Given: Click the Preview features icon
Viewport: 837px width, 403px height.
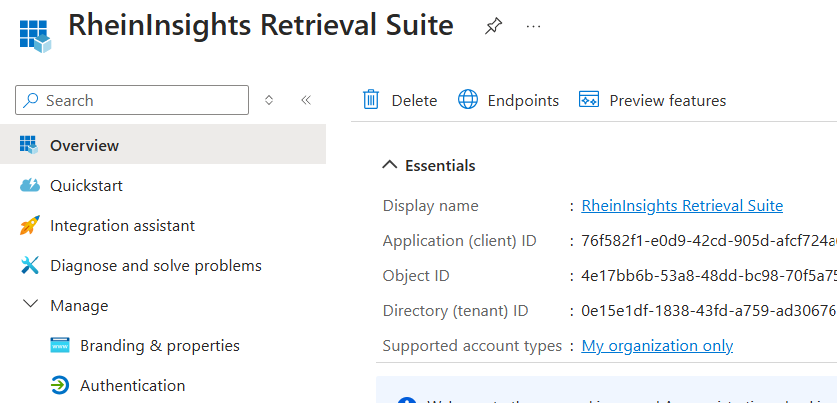Looking at the screenshot, I should click(589, 100).
